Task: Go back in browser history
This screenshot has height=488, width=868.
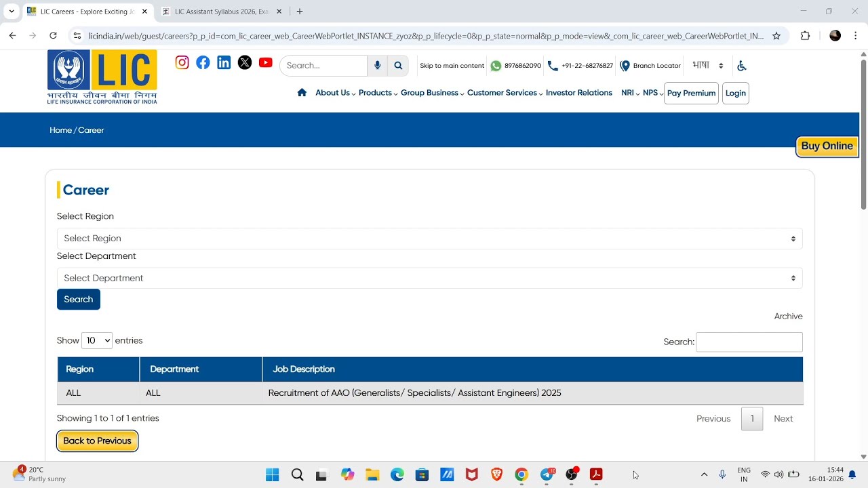Action: pyautogui.click(x=12, y=36)
